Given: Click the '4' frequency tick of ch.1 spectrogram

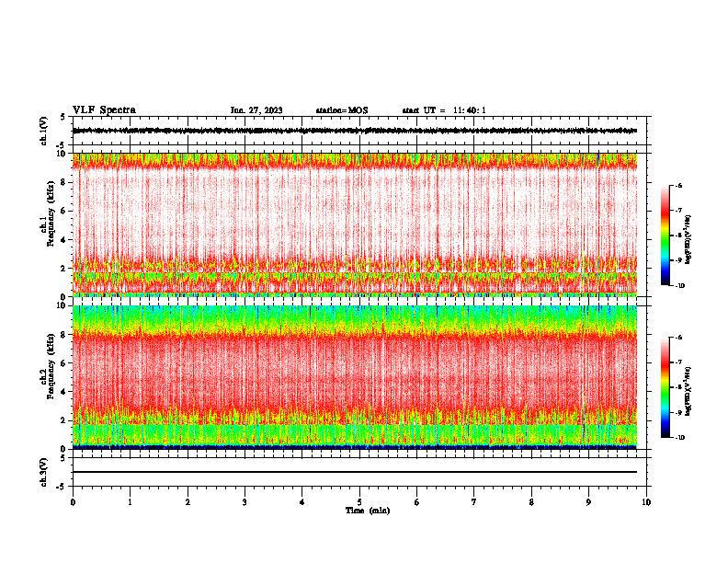Looking at the screenshot, I should point(64,240).
